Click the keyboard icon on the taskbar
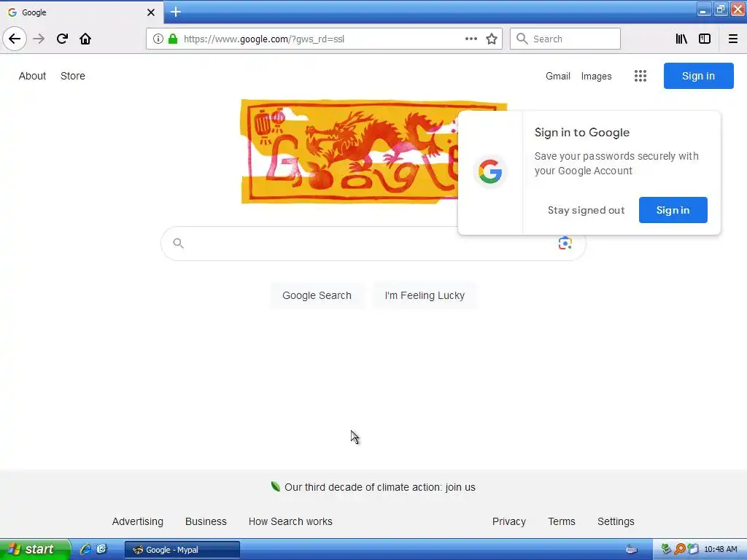This screenshot has width=747, height=560. (632, 550)
